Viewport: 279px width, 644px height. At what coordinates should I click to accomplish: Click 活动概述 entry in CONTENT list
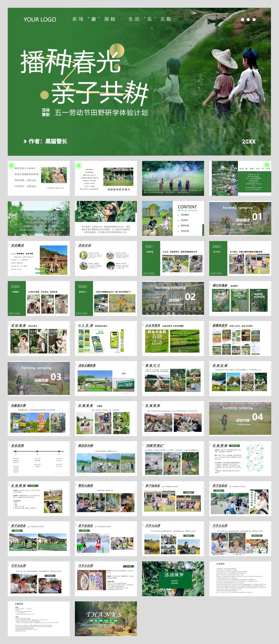[x=185, y=215]
